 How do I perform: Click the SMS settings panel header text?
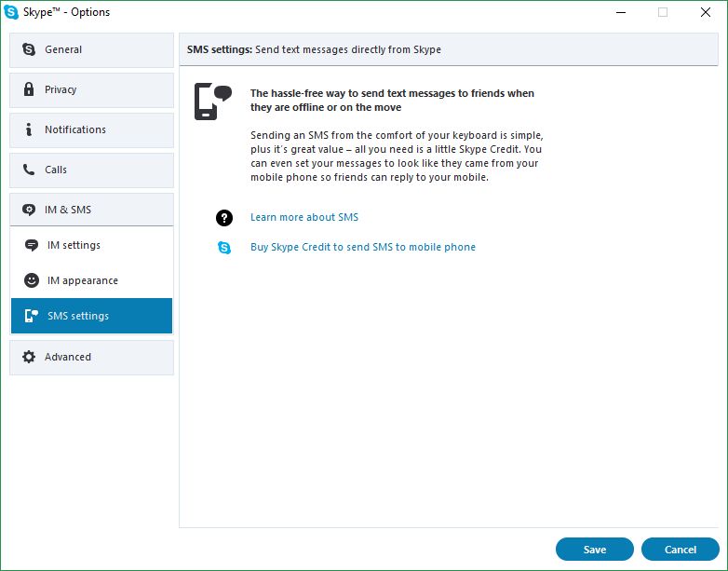point(314,49)
